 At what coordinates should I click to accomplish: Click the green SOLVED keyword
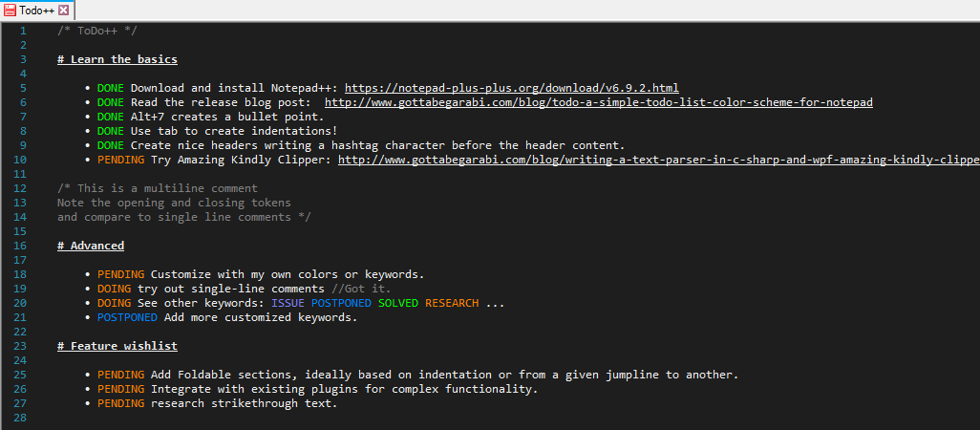click(x=398, y=303)
